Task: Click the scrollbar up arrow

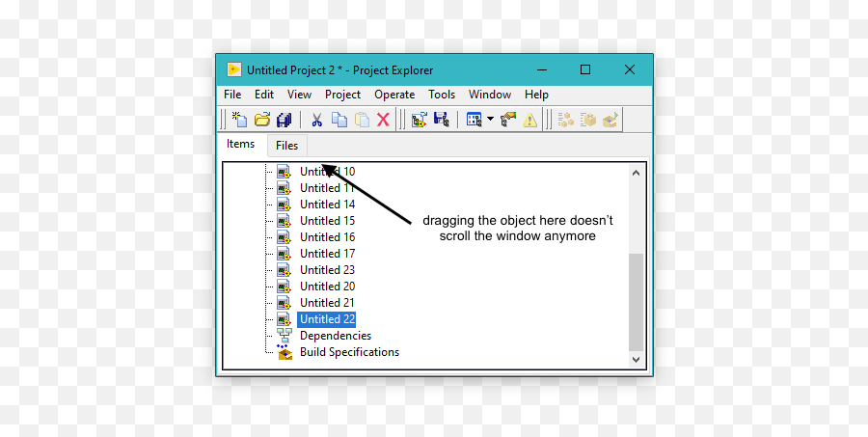Action: [x=637, y=173]
